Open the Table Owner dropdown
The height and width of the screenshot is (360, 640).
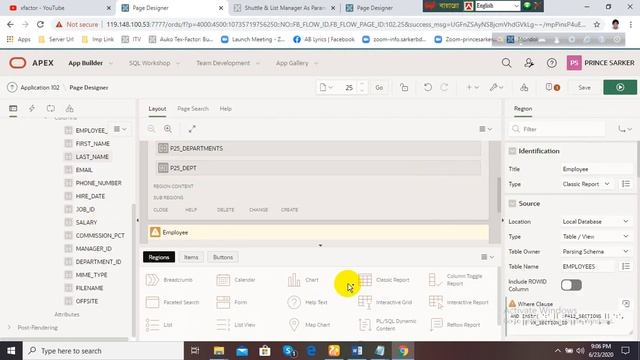(x=596, y=252)
